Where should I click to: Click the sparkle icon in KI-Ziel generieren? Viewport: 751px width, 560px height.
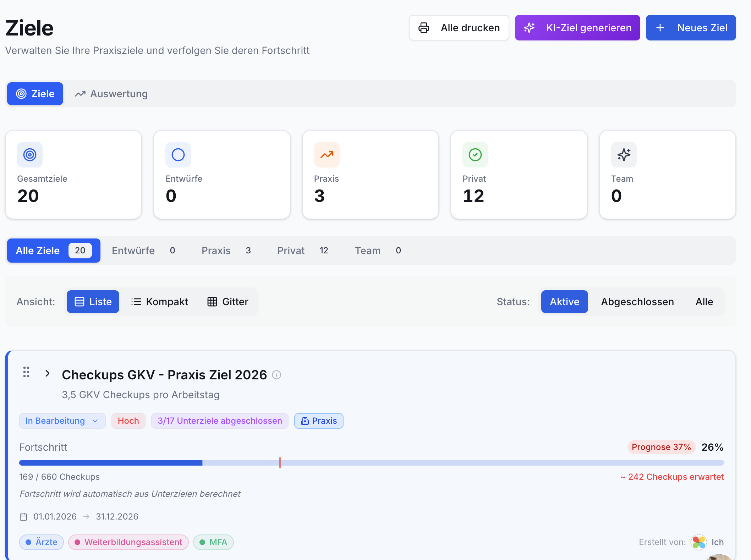529,28
